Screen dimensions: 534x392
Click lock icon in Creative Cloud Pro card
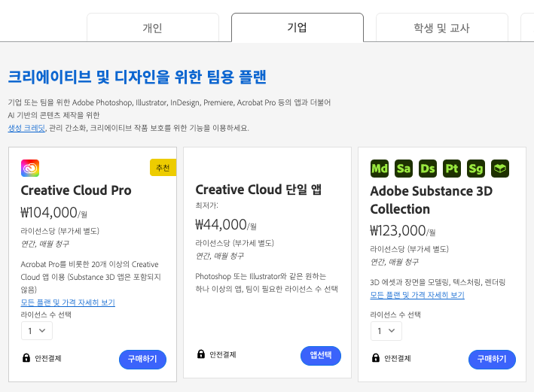[26, 357]
